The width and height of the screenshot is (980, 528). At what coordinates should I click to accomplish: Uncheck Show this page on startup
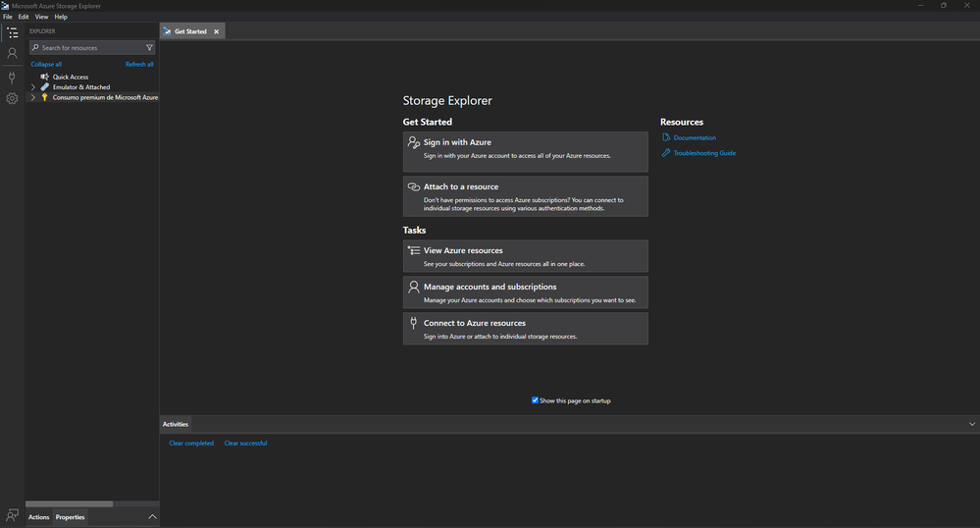(x=535, y=400)
